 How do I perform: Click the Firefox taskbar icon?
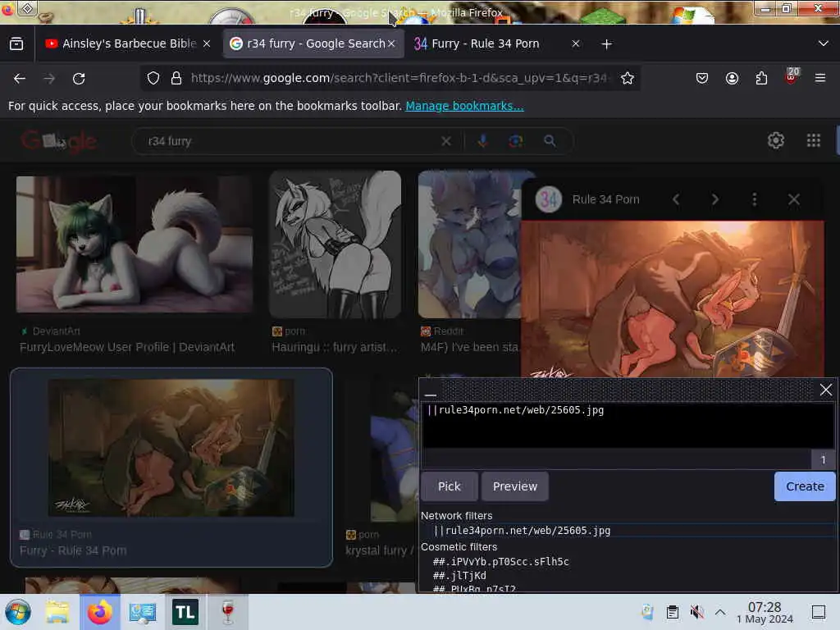(99, 612)
